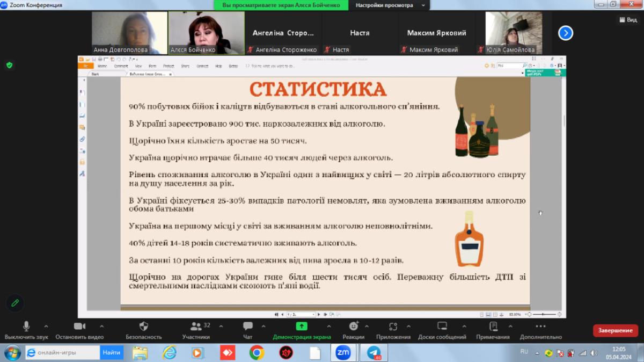
Task: Toggle Notes (Примечания) panel
Action: (493, 327)
